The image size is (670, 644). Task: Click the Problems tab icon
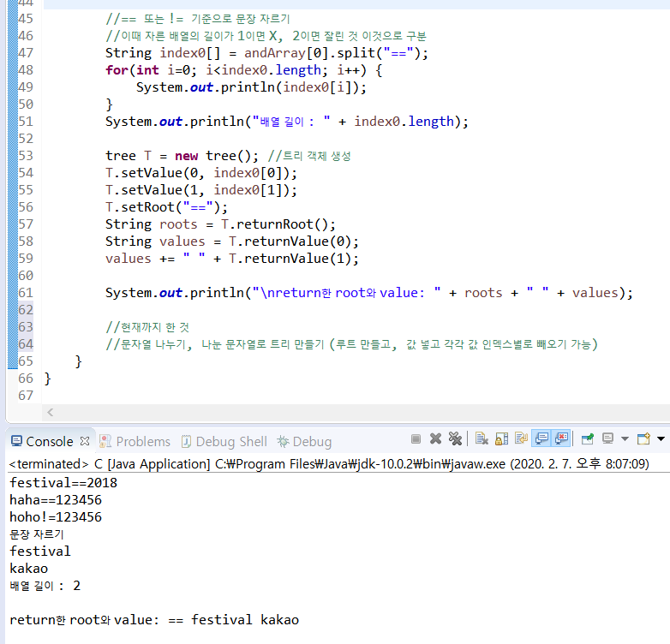click(105, 441)
